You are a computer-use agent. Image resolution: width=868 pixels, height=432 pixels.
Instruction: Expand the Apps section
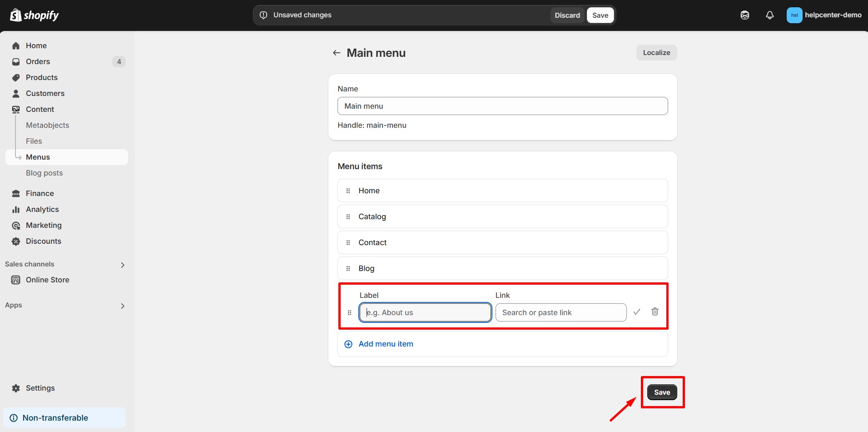click(122, 306)
